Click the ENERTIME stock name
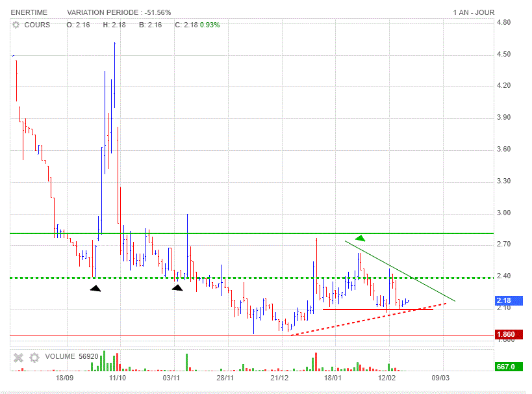Screen dimensions: 532x394 click(x=31, y=12)
